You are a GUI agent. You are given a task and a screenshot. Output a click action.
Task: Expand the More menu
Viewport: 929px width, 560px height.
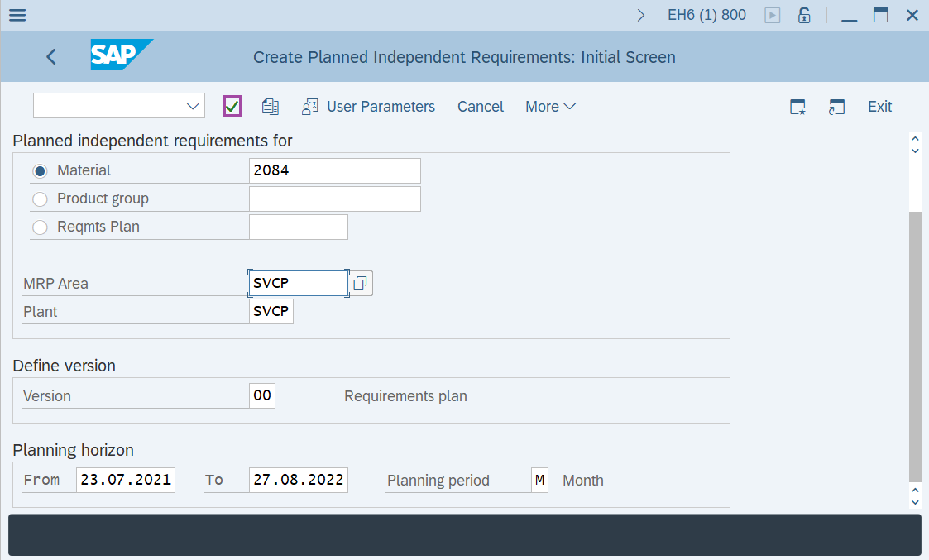550,107
